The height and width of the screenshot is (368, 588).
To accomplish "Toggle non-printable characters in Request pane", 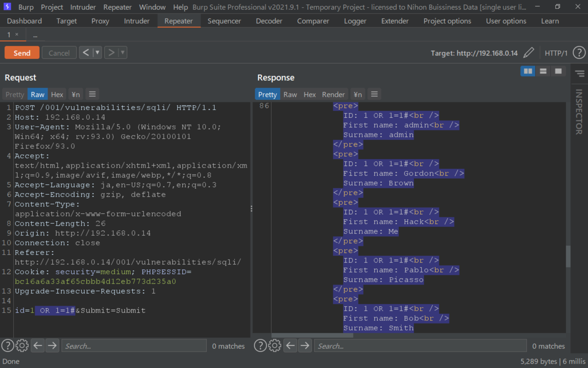I will coord(75,94).
